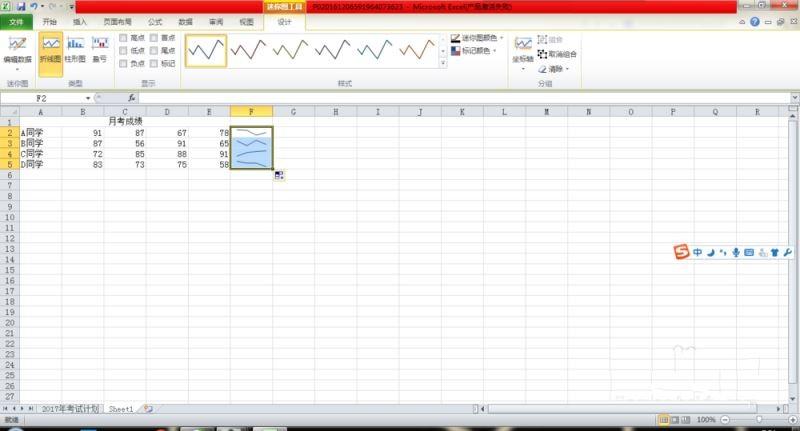The image size is (800, 431).
Task: Switch to the 2017年考试计划 sheet tab
Action: [70, 409]
